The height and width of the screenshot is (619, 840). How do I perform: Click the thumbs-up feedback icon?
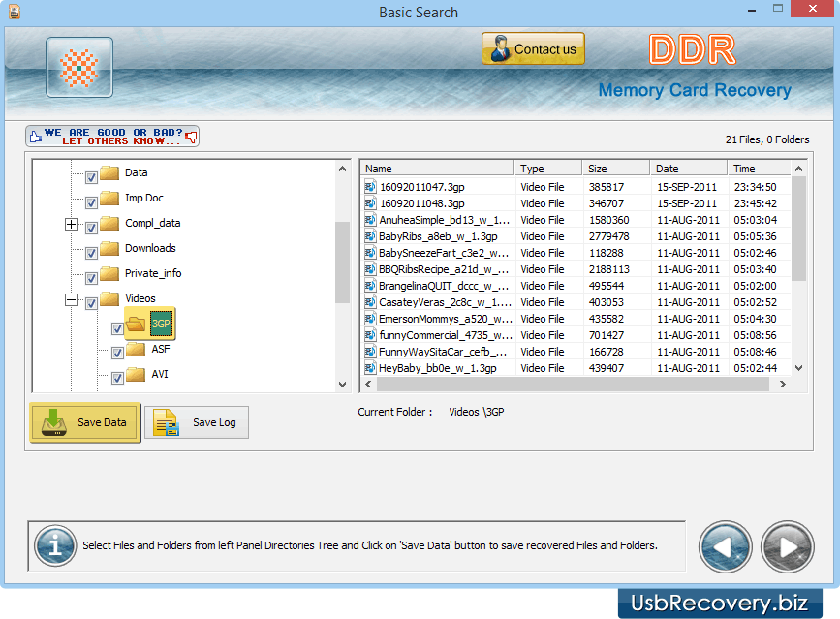(x=35, y=137)
